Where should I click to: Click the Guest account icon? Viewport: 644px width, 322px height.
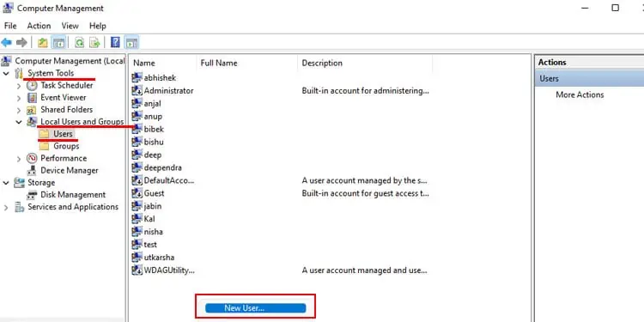(x=137, y=193)
